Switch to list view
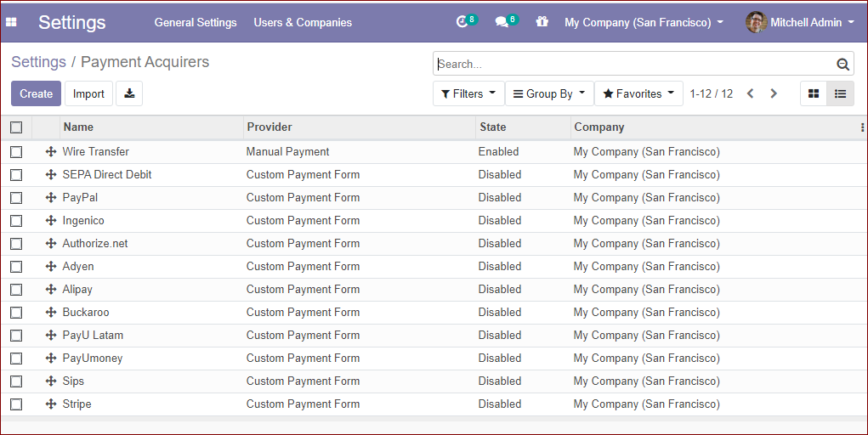Viewport: 868px width, 435px height. (840, 93)
